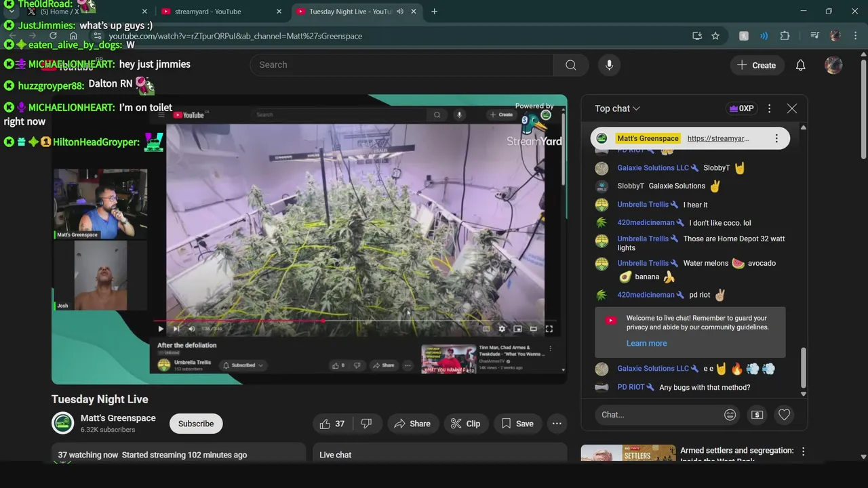Click the Create button
Image resolution: width=868 pixels, height=488 pixels.
(x=757, y=65)
